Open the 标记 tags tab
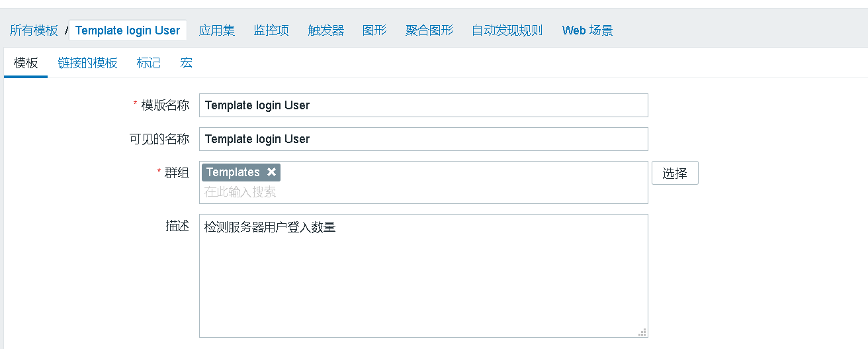Viewport: 868px width, 349px height. [x=149, y=63]
